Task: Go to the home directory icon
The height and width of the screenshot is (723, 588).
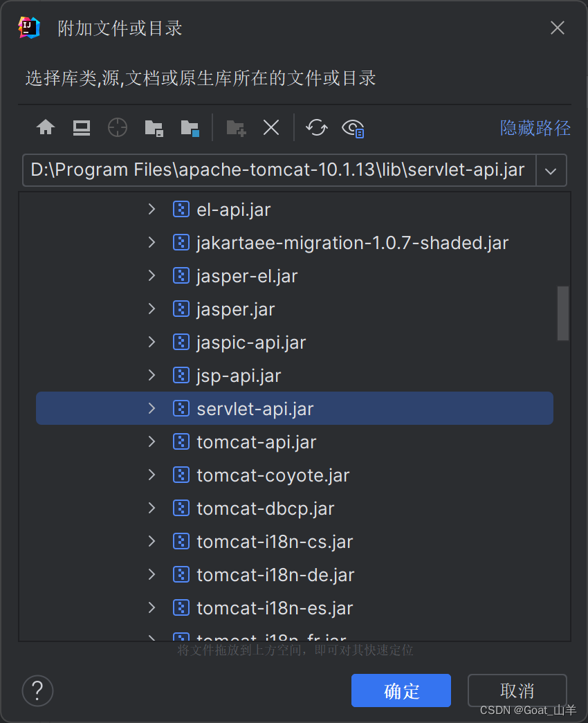Action: click(46, 127)
